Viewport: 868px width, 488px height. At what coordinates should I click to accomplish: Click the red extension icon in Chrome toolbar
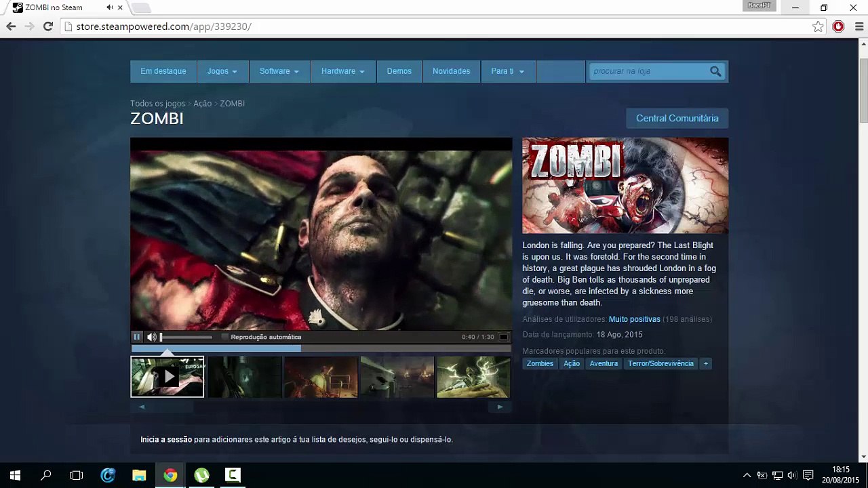coord(839,26)
